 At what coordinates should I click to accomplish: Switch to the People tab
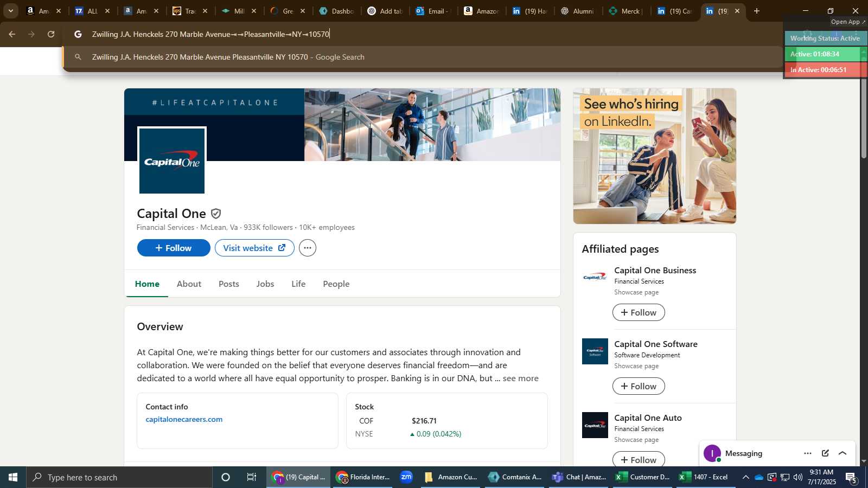(336, 284)
